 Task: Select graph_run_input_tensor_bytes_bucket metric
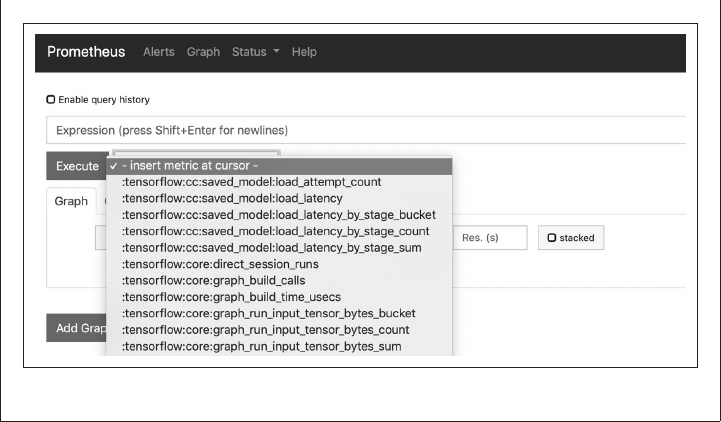tap(279, 314)
